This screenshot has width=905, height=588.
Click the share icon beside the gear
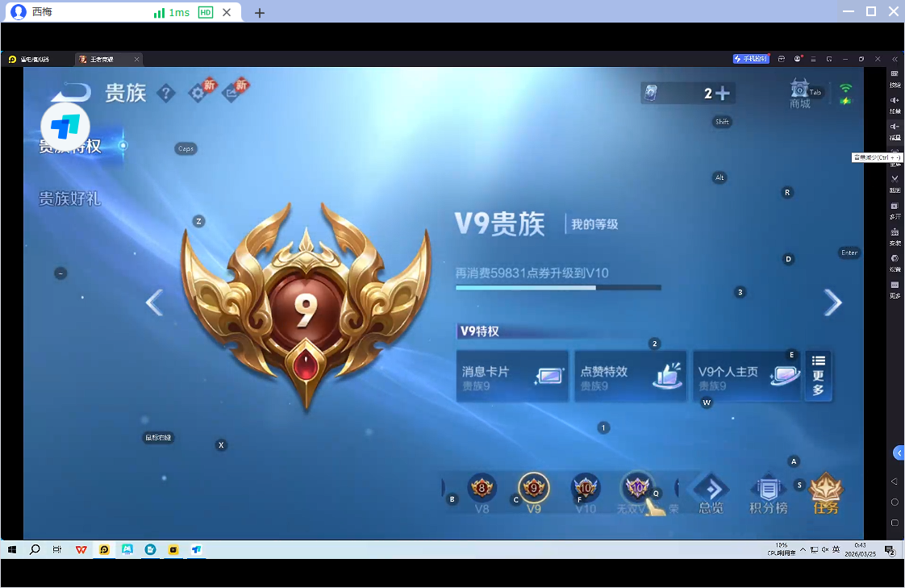pyautogui.click(x=231, y=93)
